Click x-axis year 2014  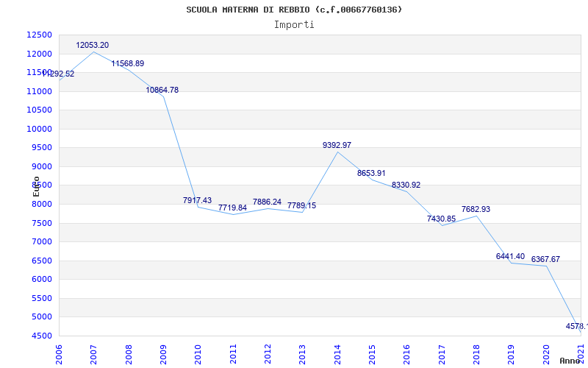point(337,354)
